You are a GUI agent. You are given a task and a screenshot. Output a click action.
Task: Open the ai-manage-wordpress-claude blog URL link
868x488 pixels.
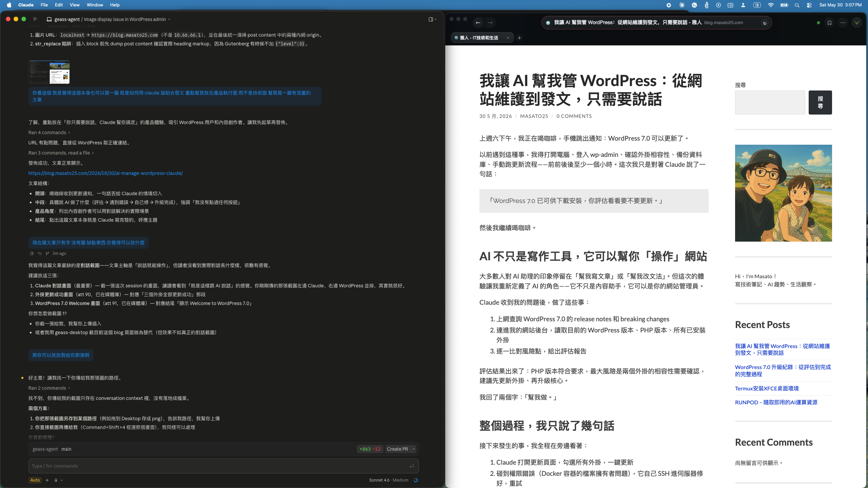105,173
